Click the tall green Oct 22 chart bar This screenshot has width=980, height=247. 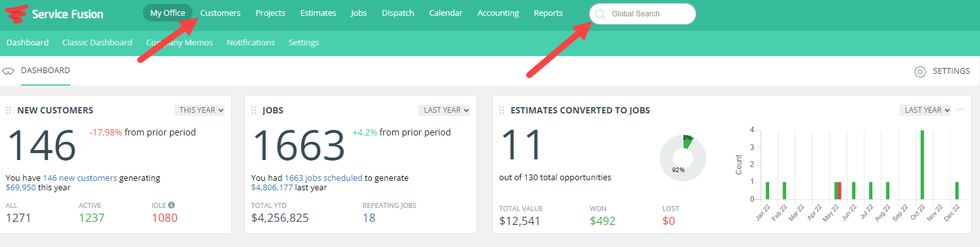tap(922, 165)
